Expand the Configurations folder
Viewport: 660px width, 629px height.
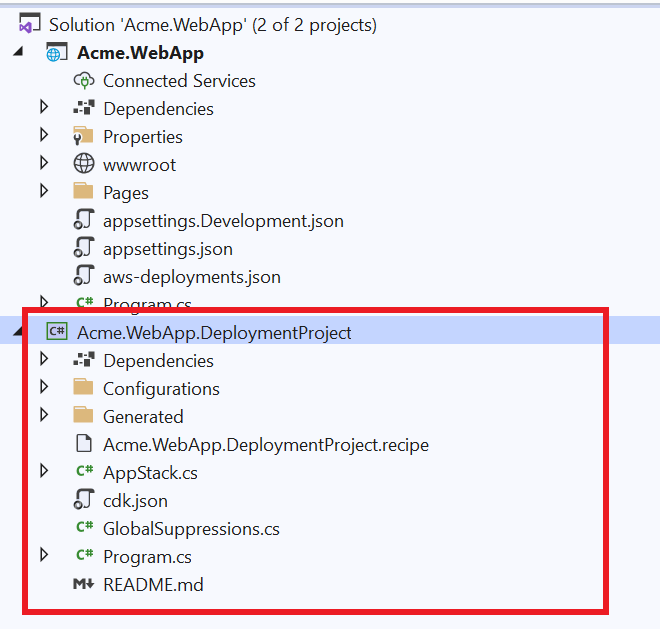coord(44,387)
